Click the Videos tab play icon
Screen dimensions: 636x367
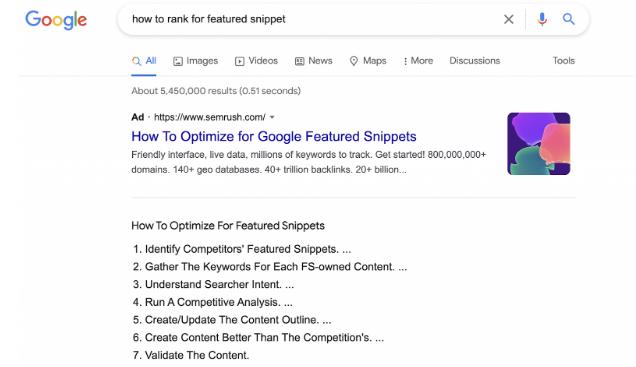[x=240, y=61]
